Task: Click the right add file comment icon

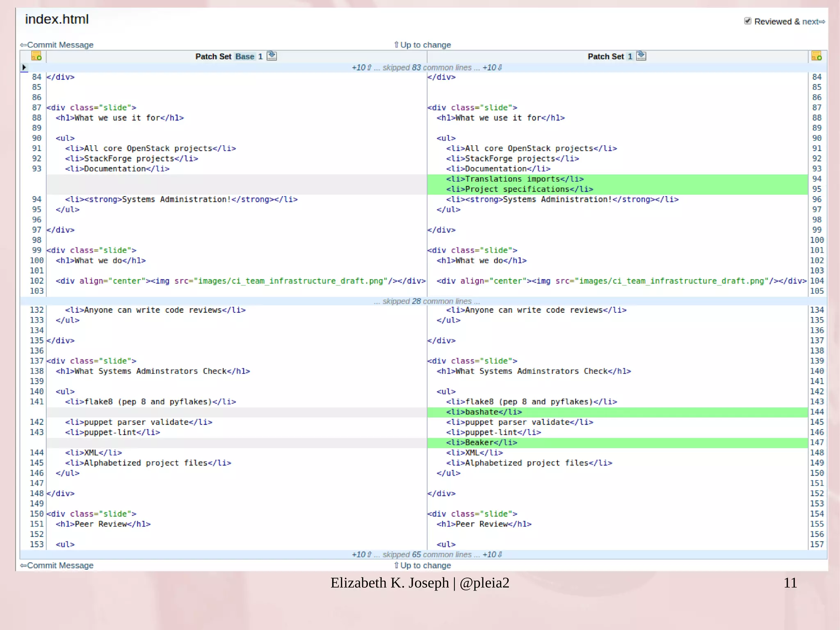Action: click(816, 56)
